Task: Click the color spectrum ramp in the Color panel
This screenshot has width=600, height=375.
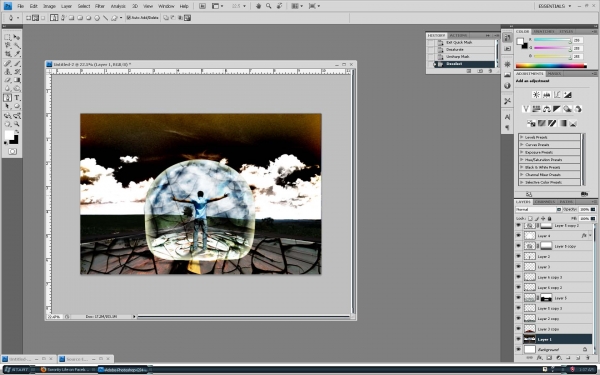Action: [551, 66]
